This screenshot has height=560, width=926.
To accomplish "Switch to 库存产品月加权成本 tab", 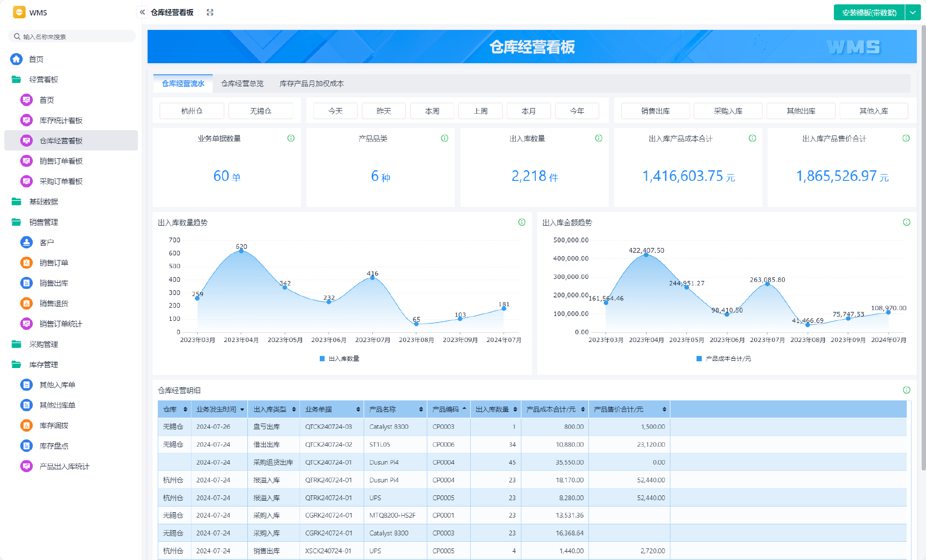I will [x=312, y=83].
